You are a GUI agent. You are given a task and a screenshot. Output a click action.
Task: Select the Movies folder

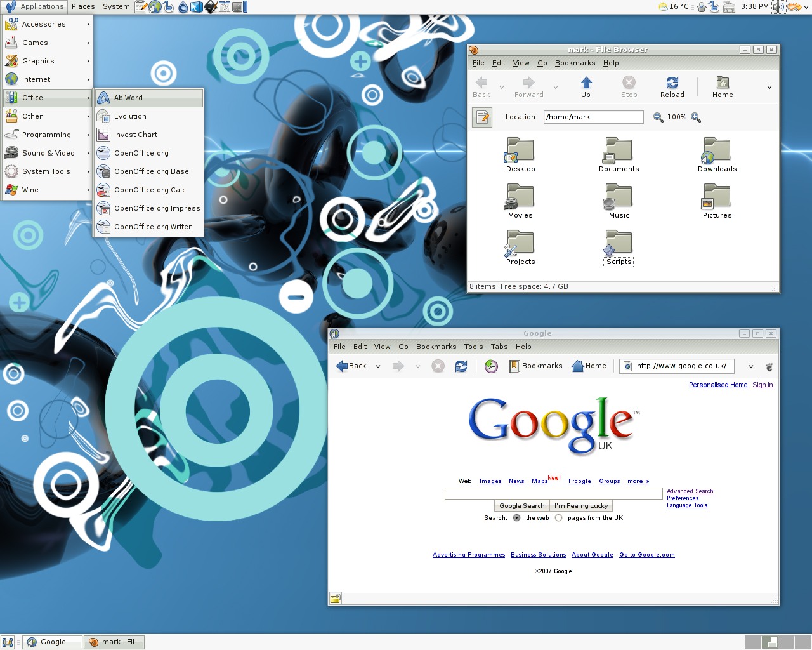(520, 201)
